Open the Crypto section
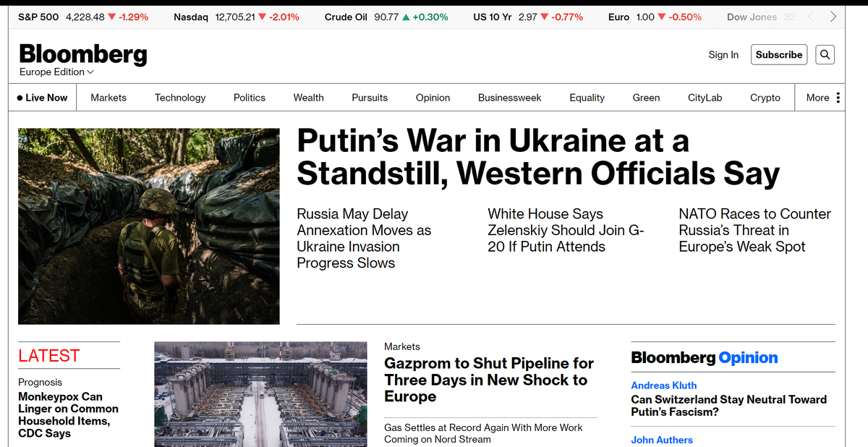The height and width of the screenshot is (447, 868). coord(765,98)
